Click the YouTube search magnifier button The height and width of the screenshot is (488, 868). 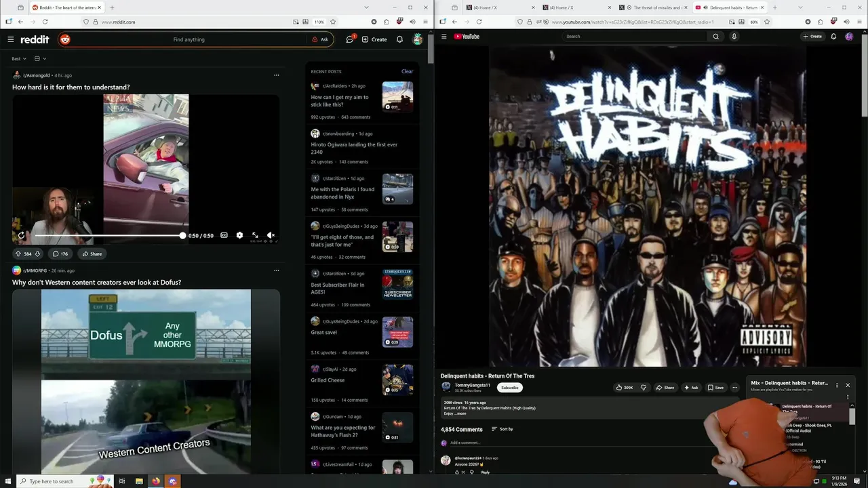click(x=715, y=37)
